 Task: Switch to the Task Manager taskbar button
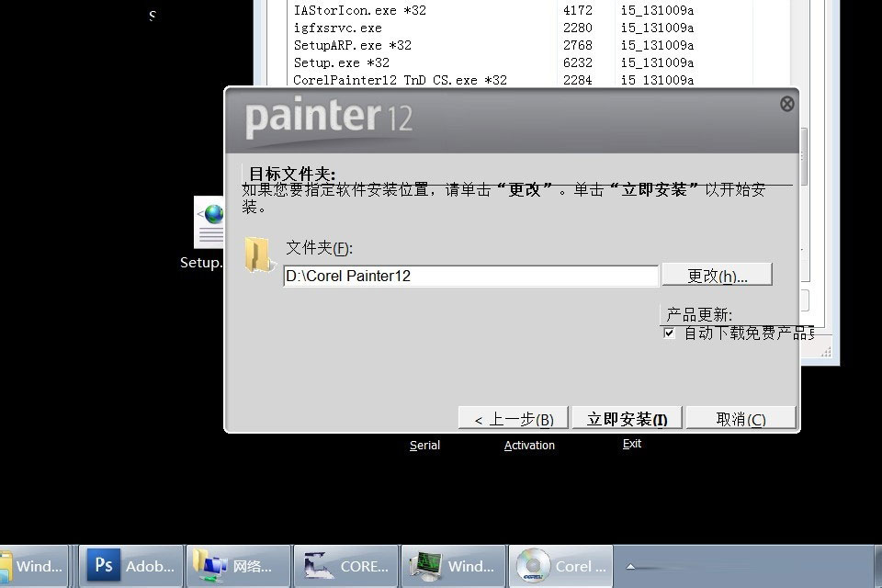point(453,566)
